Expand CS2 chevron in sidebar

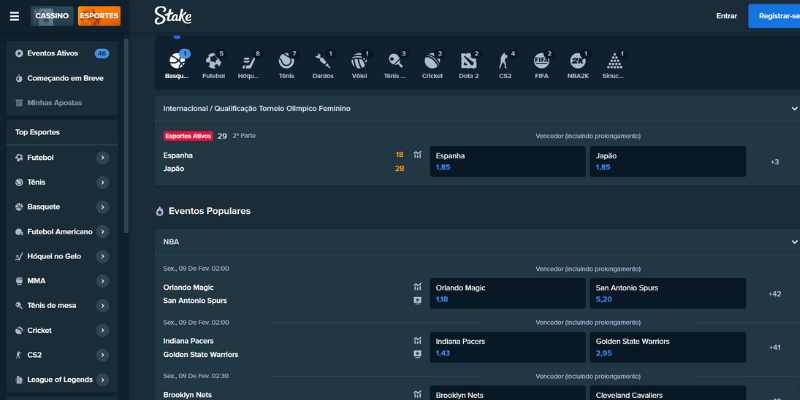tap(103, 355)
